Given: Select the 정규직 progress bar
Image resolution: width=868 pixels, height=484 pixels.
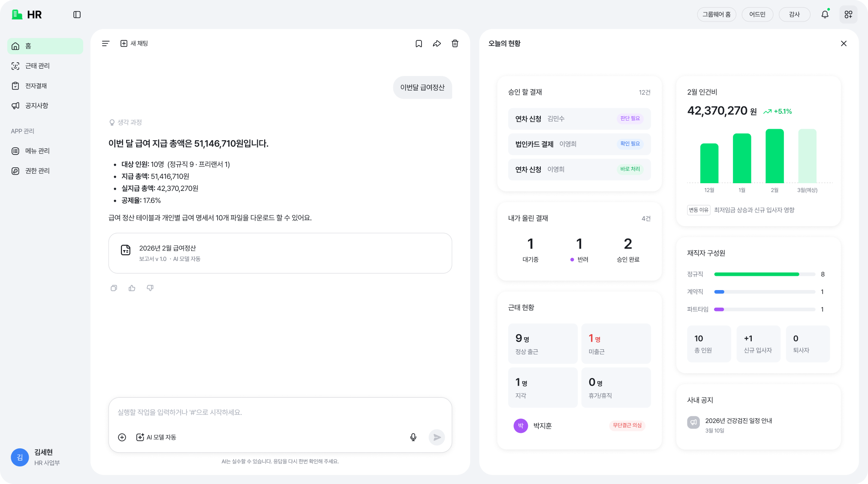Looking at the screenshot, I should (x=765, y=274).
